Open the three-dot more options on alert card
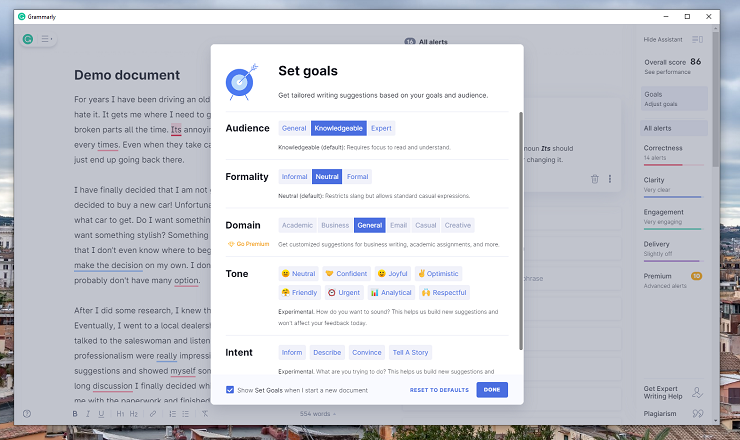740x440 pixels. click(610, 179)
